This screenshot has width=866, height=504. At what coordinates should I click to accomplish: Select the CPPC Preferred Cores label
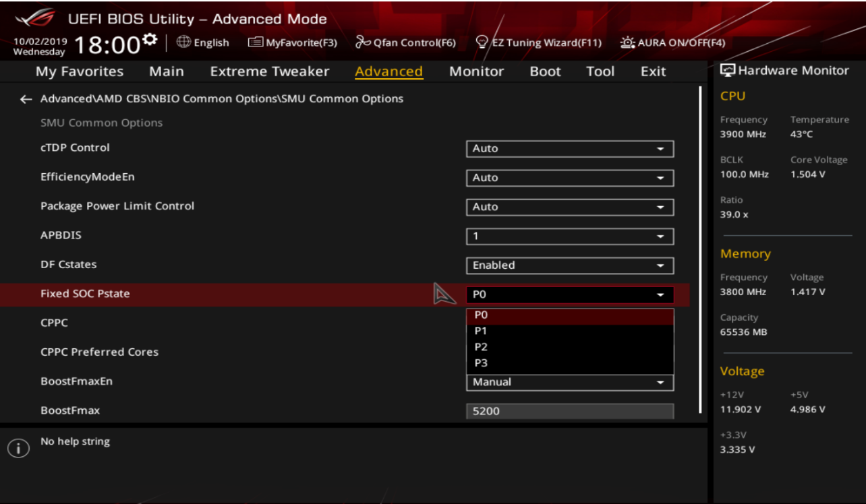pos(100,352)
